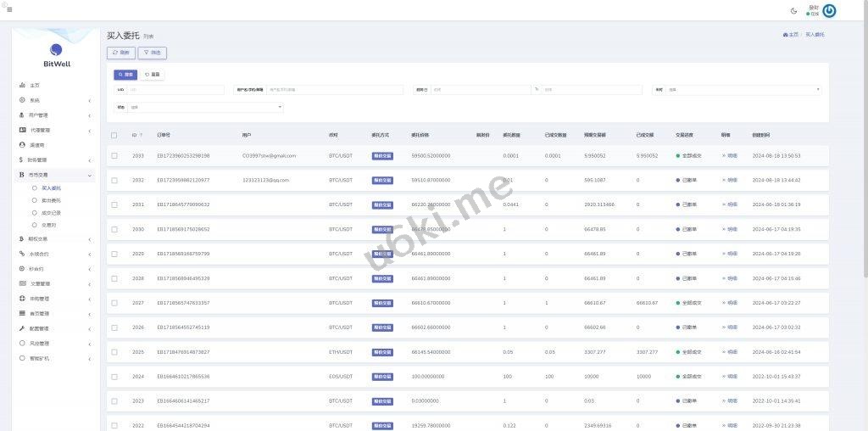
Task: Click the UID filter input field
Action: pyautogui.click(x=175, y=89)
